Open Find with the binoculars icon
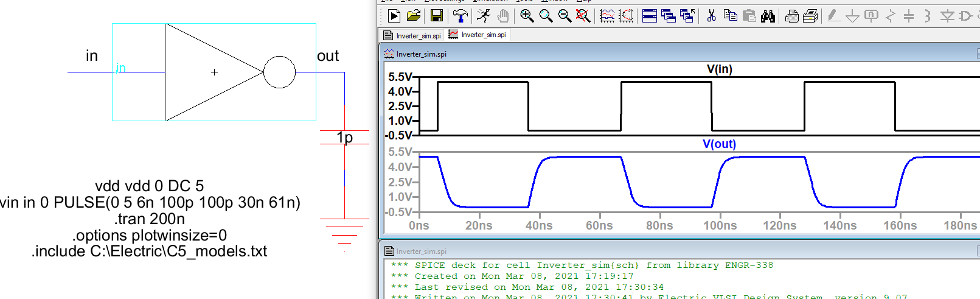The image size is (980, 299). [x=768, y=16]
